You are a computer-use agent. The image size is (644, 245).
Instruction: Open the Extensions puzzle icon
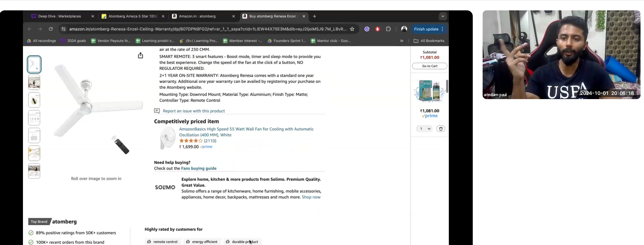coord(388,29)
